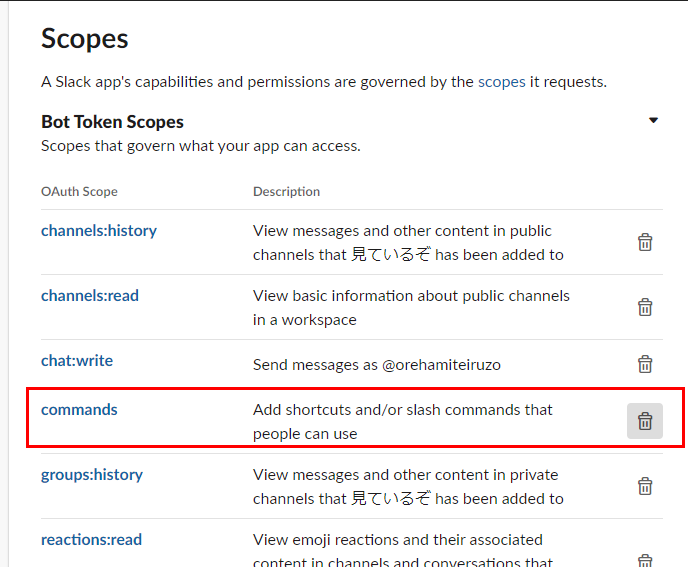This screenshot has width=688, height=567.
Task: Open the scopes documentation link
Action: coord(501,82)
